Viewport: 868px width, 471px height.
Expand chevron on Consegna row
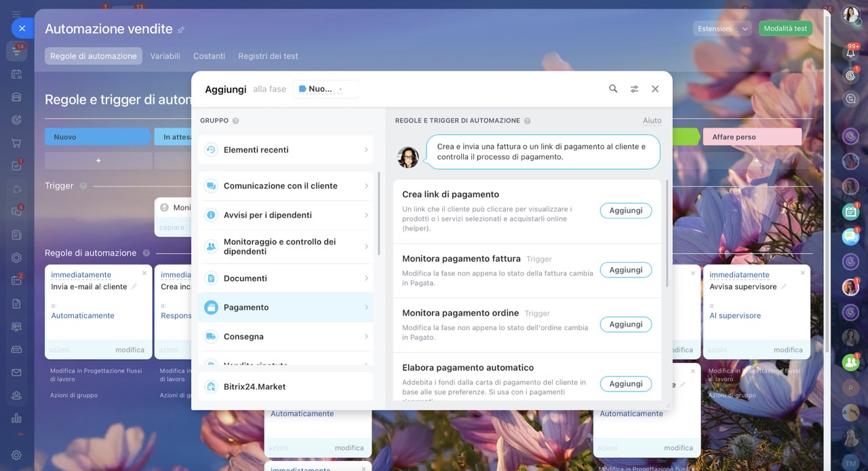point(366,337)
